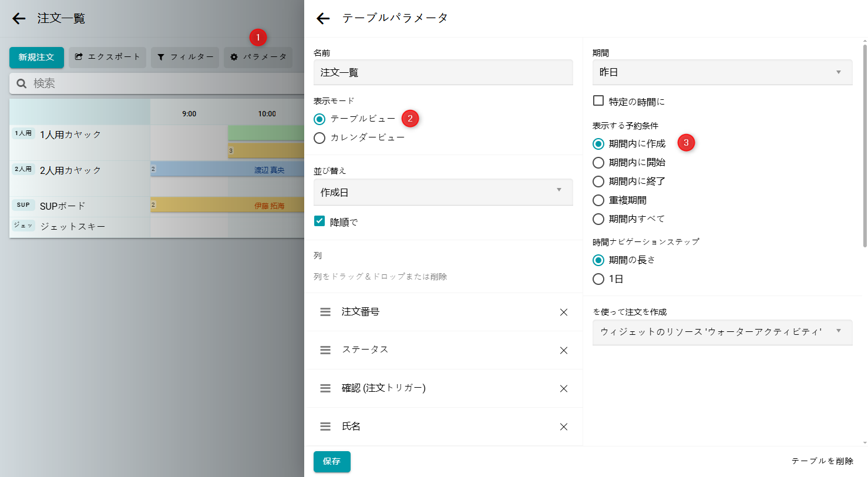Click the 10:00 time header
Viewport: 868px width, 477px height.
point(267,113)
